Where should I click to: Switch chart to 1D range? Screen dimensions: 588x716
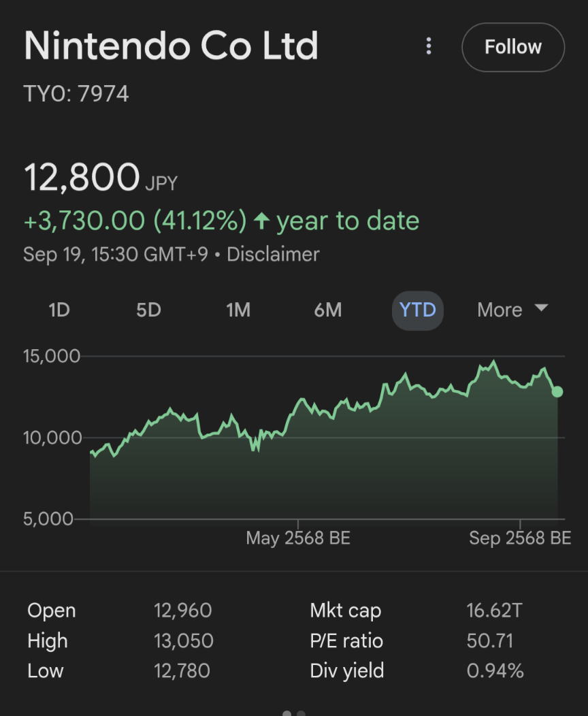tap(59, 310)
